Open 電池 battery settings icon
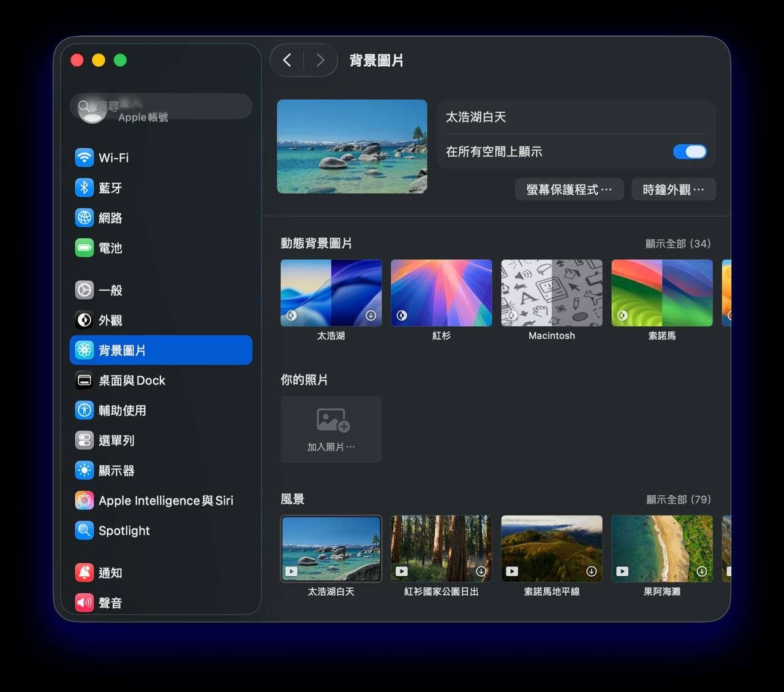This screenshot has width=784, height=692. (85, 248)
